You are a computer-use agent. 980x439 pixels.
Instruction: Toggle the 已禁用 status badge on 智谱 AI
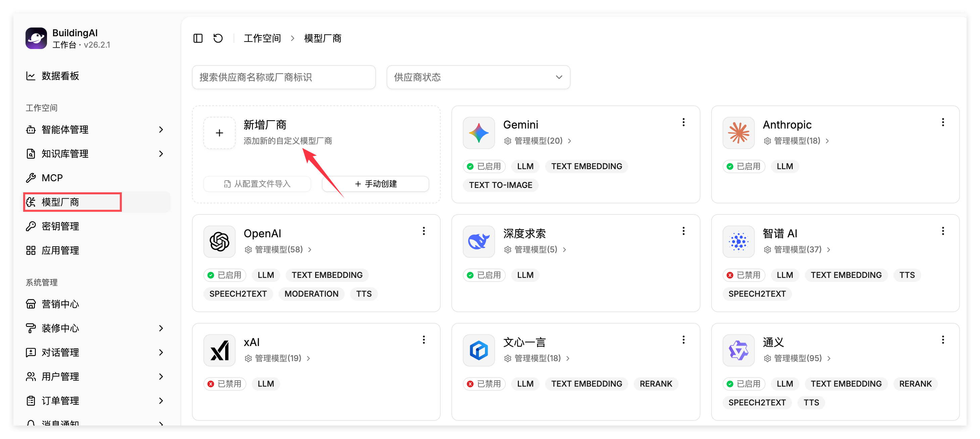click(x=744, y=275)
